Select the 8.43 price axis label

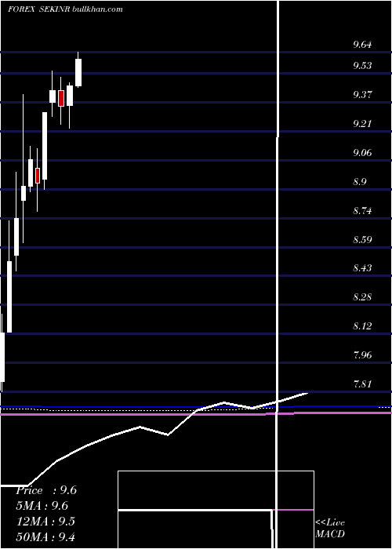pos(362,268)
